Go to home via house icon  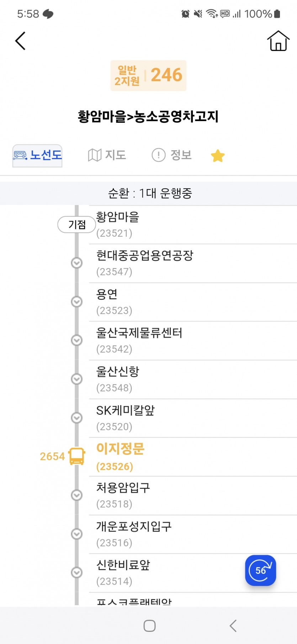tap(278, 41)
